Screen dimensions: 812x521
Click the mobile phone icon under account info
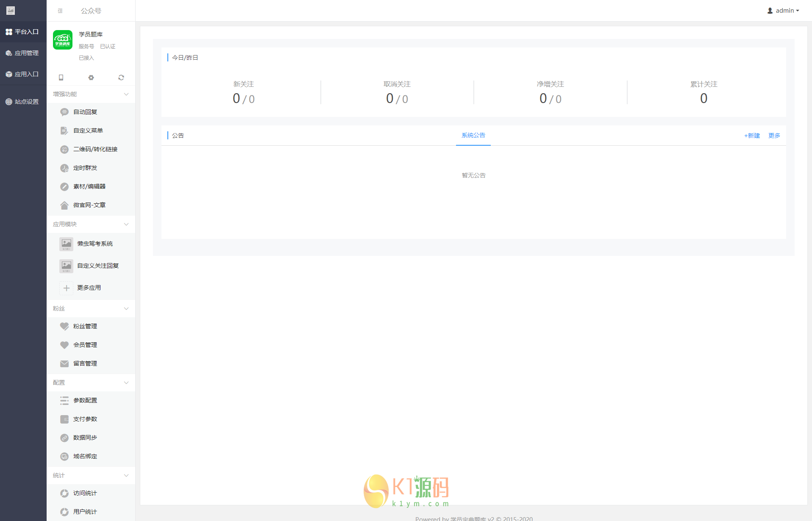[x=61, y=78]
